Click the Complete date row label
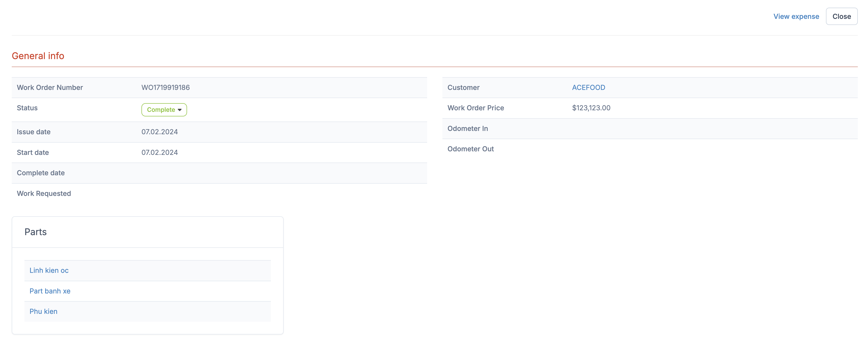The image size is (868, 349). point(41,173)
